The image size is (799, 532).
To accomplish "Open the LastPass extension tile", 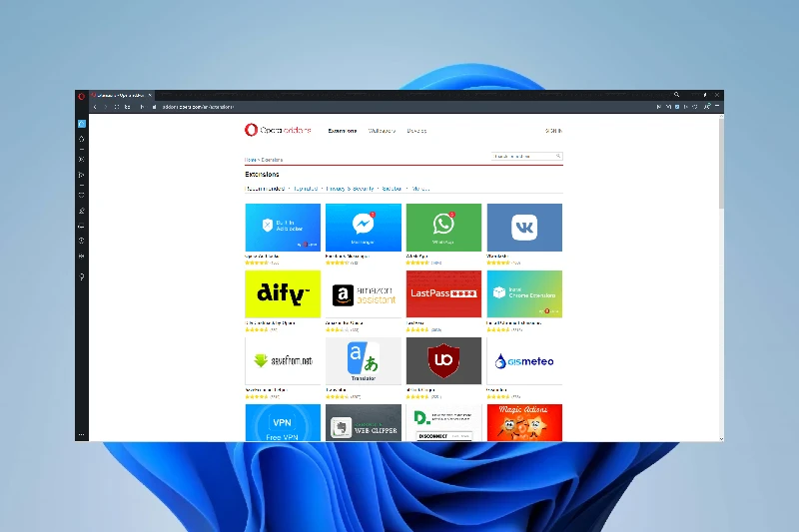I will [x=443, y=294].
